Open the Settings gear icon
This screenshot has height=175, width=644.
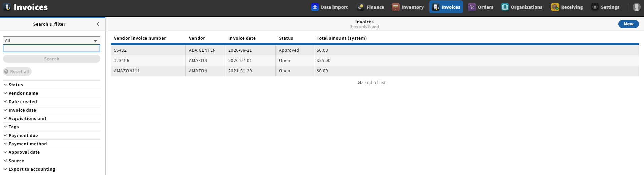coord(595,7)
